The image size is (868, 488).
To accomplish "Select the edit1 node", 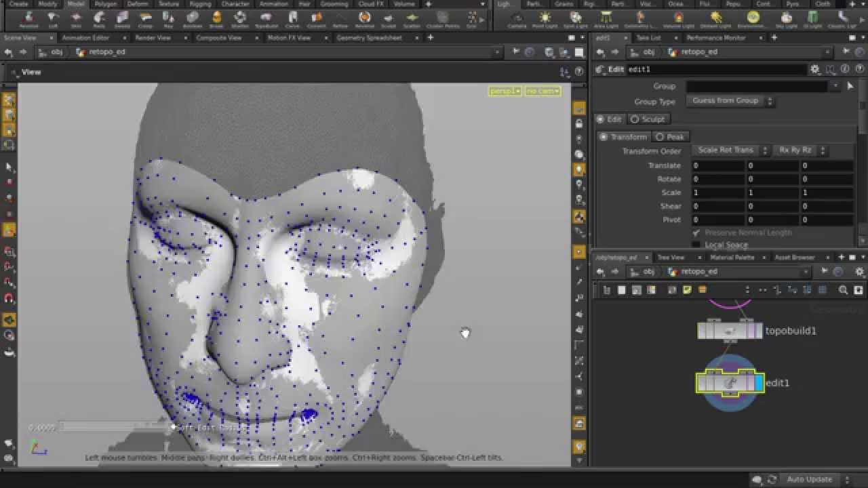I will point(730,383).
